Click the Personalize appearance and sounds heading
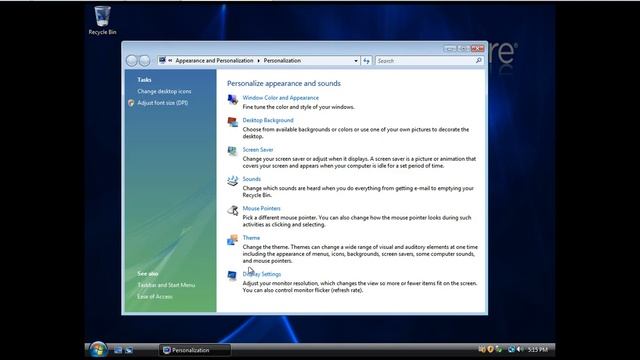 284,83
